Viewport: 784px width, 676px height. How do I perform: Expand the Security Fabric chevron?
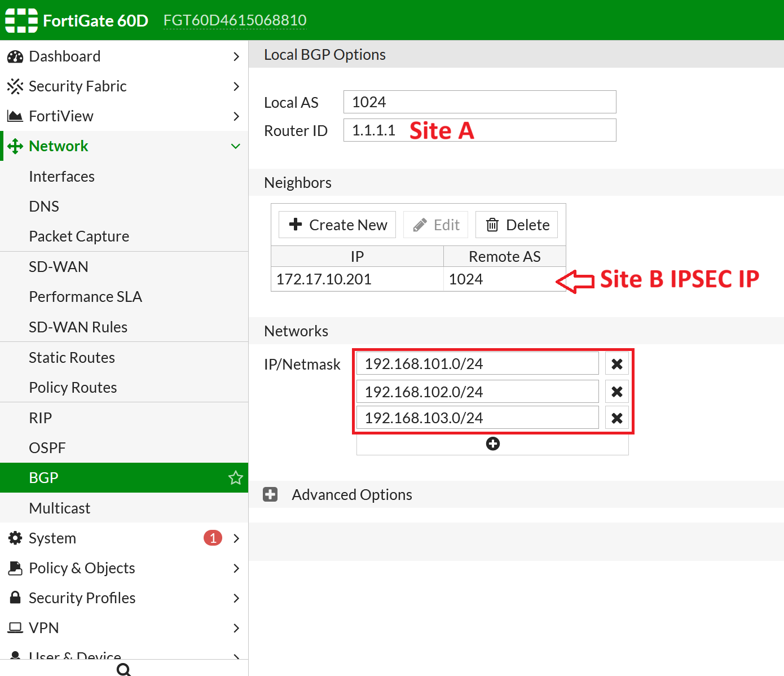coord(236,86)
